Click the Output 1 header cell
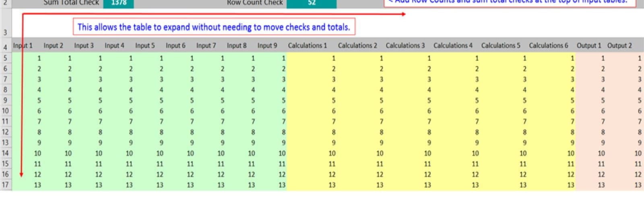 point(588,46)
